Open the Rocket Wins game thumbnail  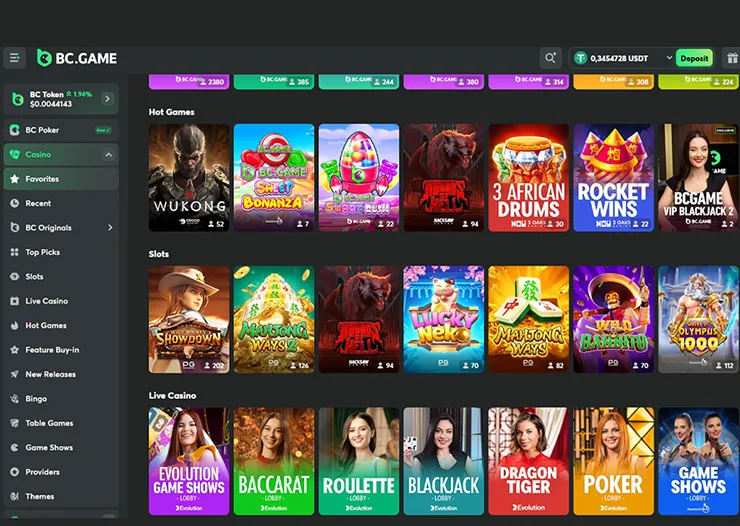click(614, 178)
